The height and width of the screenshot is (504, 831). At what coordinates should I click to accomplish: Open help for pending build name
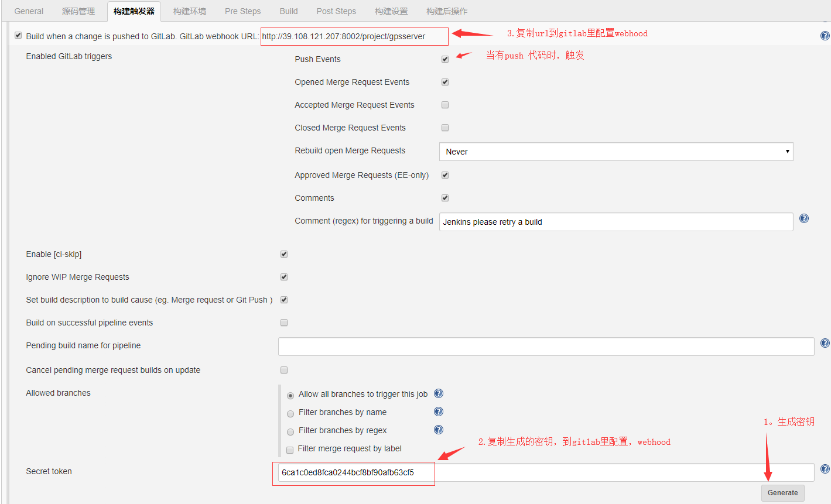click(x=825, y=343)
